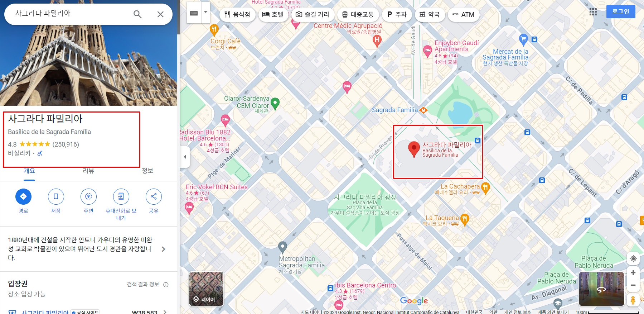Open the input tool dropdown arrow
The height and width of the screenshot is (314, 644).
point(205,12)
